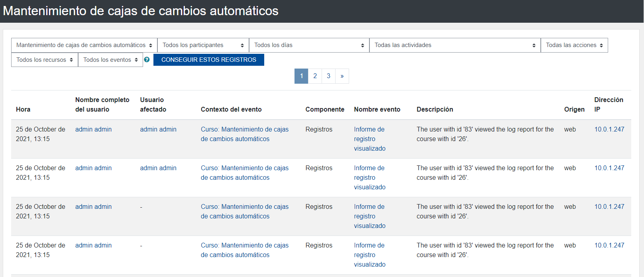Open the Todos los días dropdown
Viewport: 644px width, 277px height.
pos(309,45)
